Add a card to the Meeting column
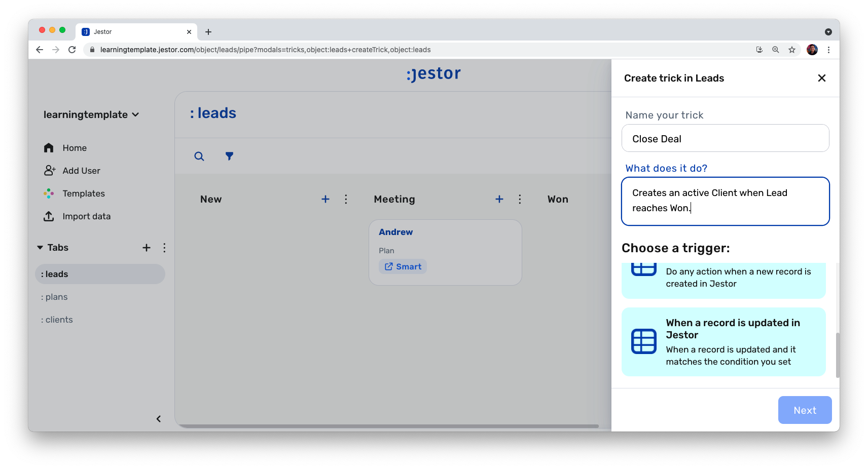 click(x=499, y=199)
